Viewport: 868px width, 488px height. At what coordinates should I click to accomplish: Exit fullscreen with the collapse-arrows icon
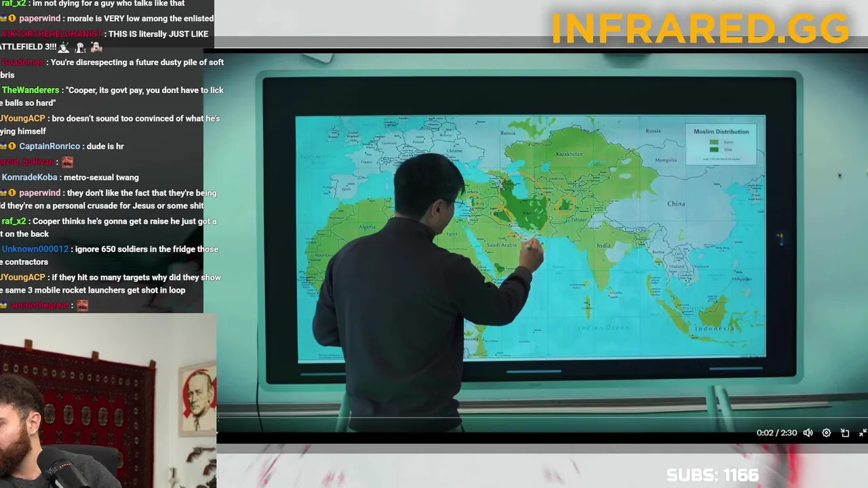click(x=863, y=433)
